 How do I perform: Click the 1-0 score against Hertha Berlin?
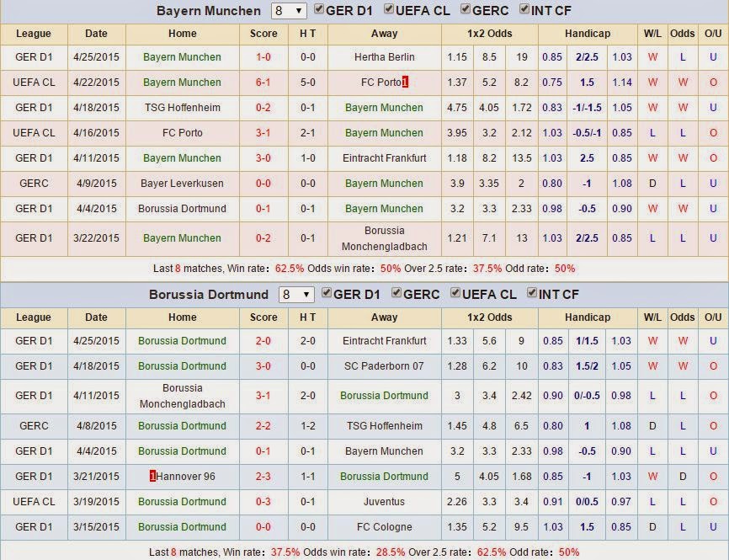click(x=263, y=57)
